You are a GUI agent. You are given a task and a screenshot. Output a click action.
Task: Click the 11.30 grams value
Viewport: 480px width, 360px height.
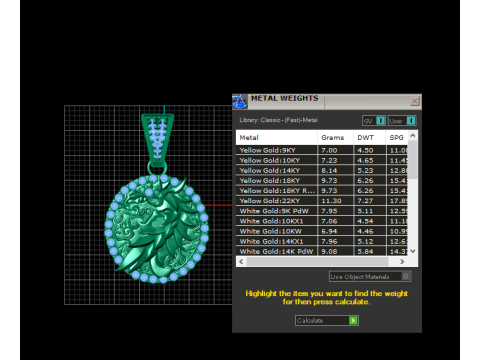(331, 201)
